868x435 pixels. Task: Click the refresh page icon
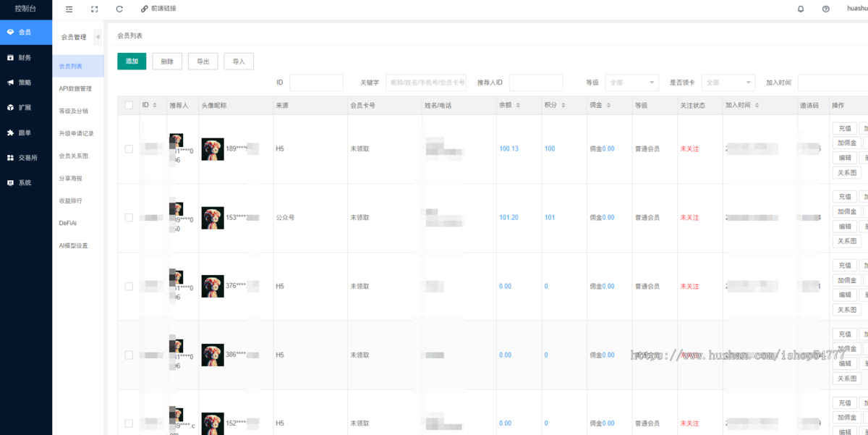tap(119, 9)
